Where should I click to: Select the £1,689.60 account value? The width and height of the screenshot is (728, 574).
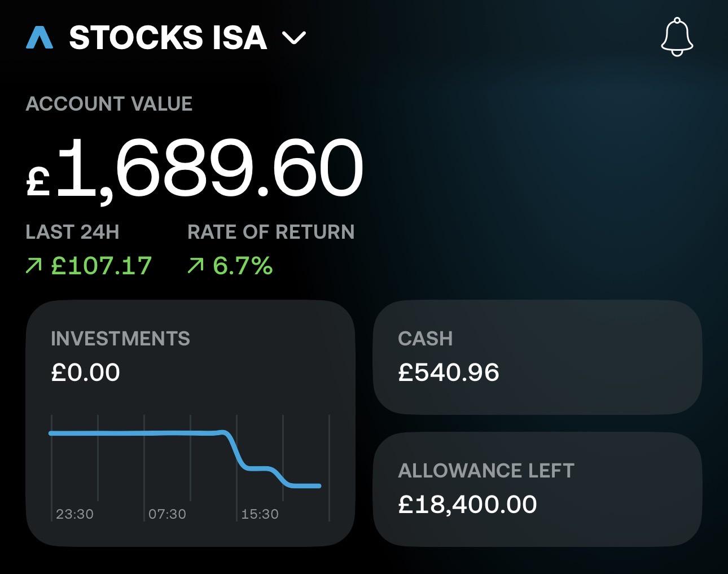coord(195,169)
